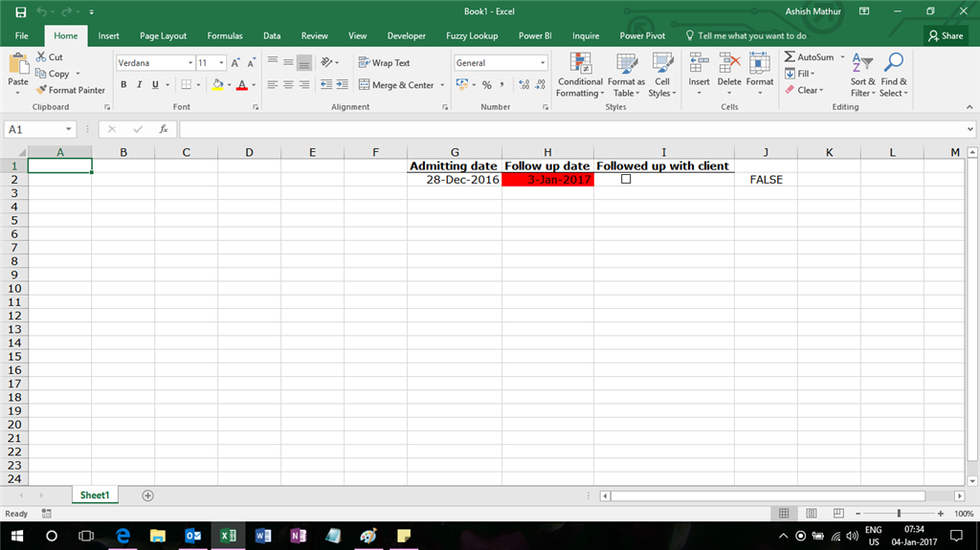Click the Cut scissors icon

click(x=41, y=56)
